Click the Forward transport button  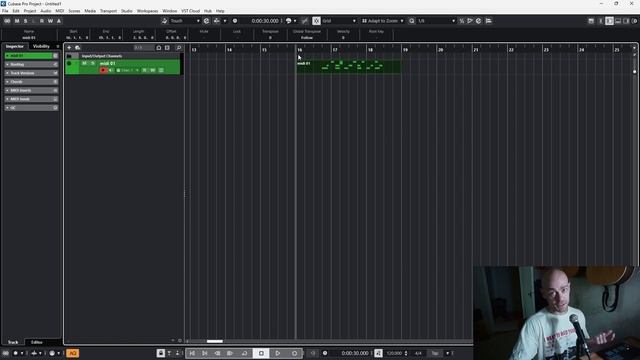point(230,353)
